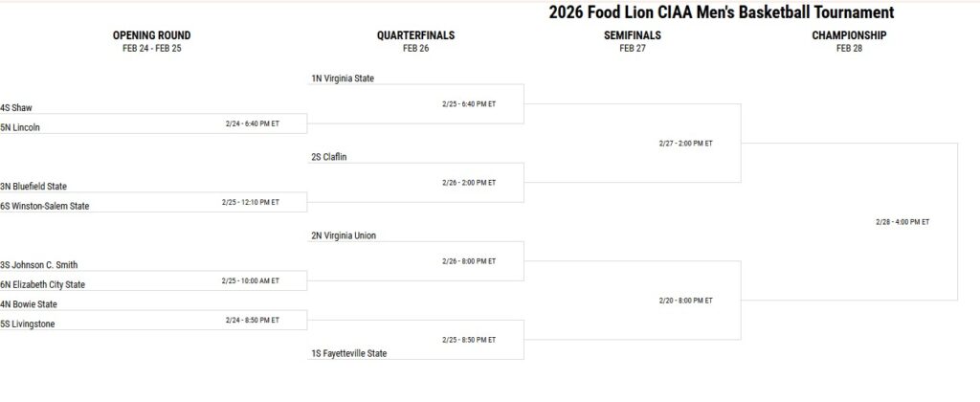Open the 2S Claflin team entry
The image size is (980, 402).
[328, 157]
